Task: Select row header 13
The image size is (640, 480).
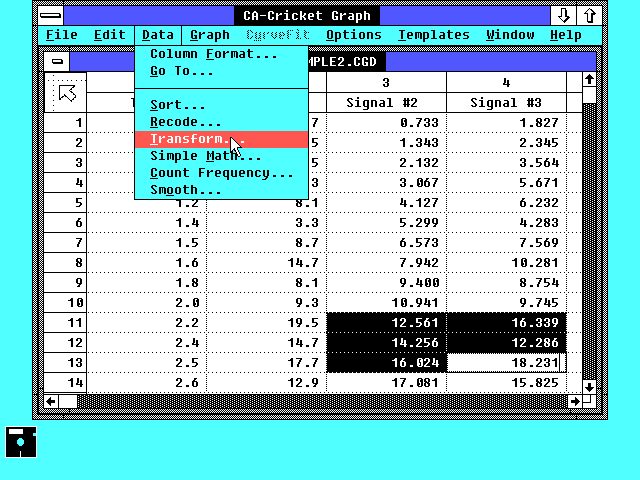Action: 65,363
